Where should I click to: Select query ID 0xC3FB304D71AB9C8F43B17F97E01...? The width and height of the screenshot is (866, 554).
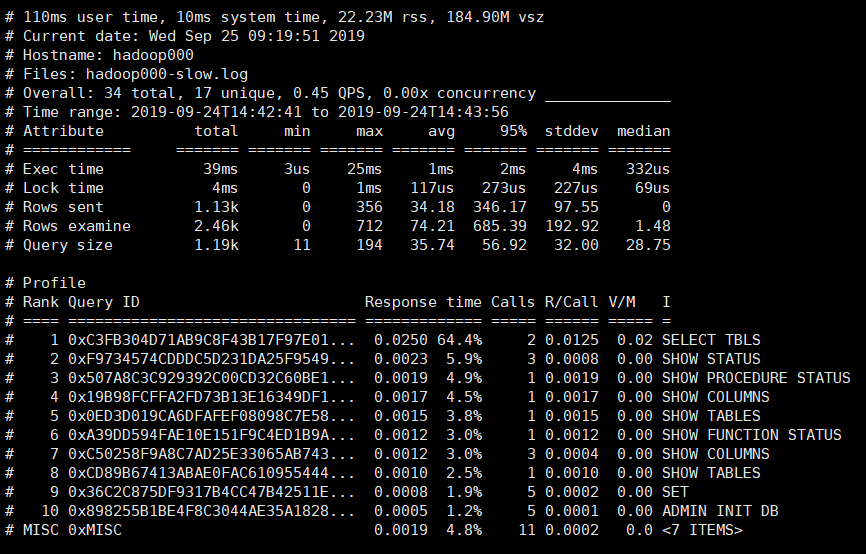(x=211, y=340)
